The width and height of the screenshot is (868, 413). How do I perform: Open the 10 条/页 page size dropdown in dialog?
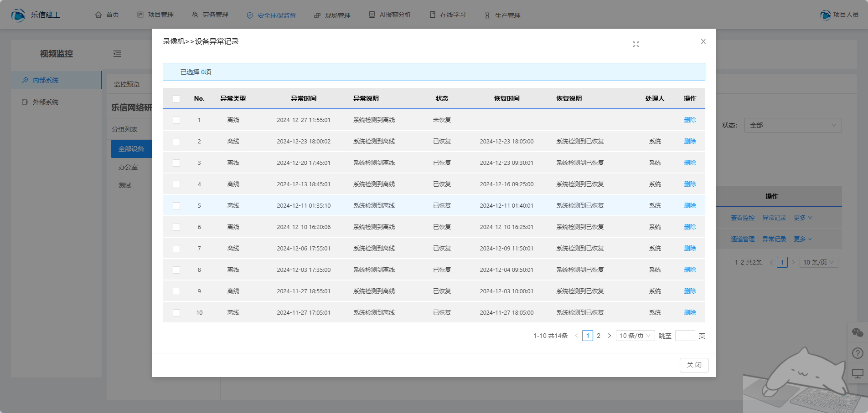(x=635, y=336)
